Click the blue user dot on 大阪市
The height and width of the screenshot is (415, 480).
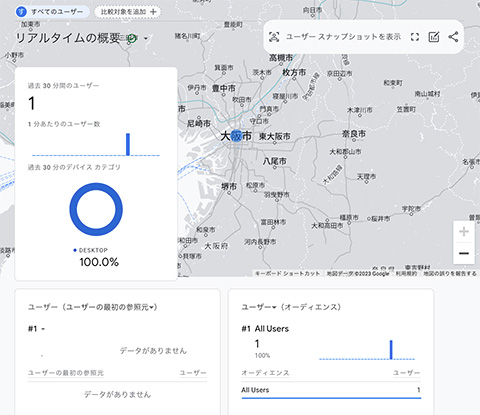pos(236,136)
